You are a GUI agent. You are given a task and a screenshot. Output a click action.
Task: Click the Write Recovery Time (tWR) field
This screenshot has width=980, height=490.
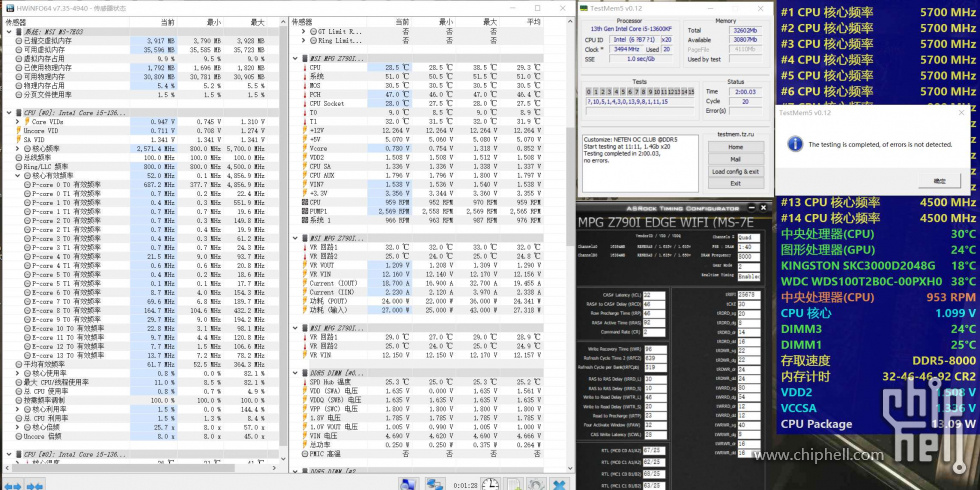pos(654,349)
